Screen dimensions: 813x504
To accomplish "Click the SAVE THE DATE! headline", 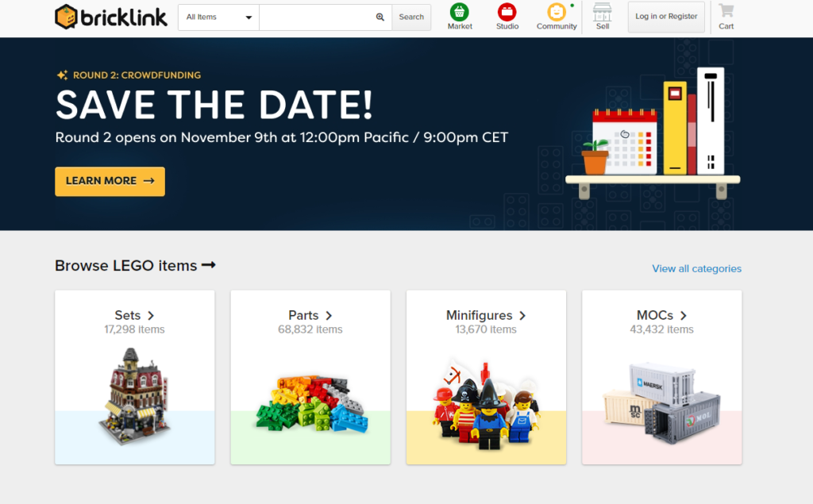I will pos(214,106).
